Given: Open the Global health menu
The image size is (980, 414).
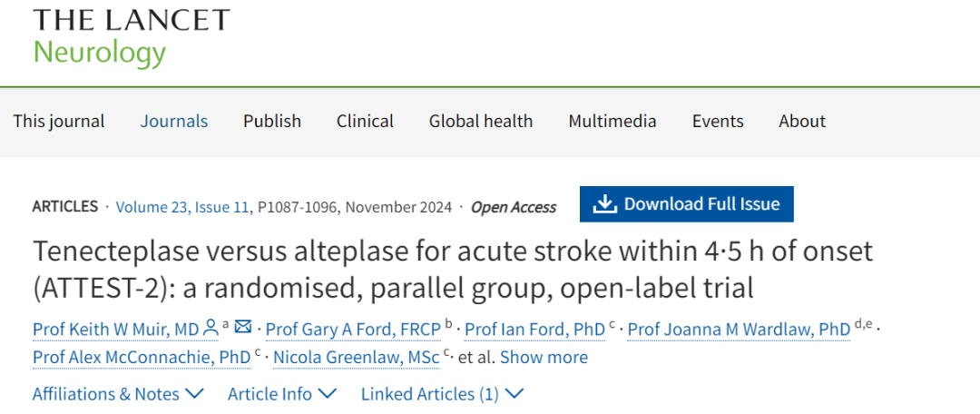Looking at the screenshot, I should click(481, 121).
